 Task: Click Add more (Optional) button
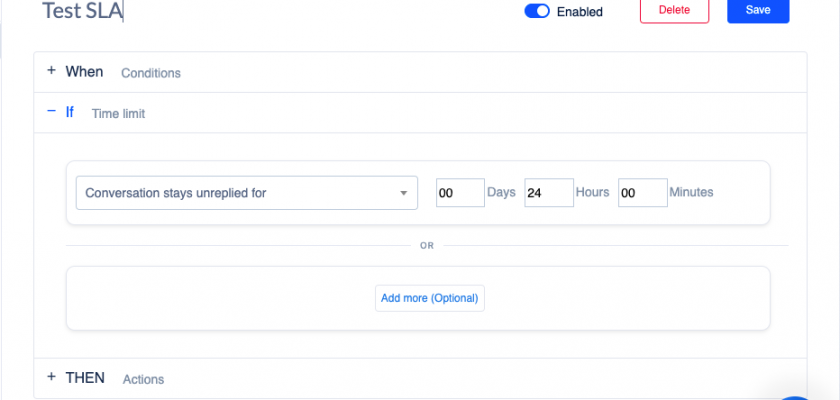click(x=430, y=298)
